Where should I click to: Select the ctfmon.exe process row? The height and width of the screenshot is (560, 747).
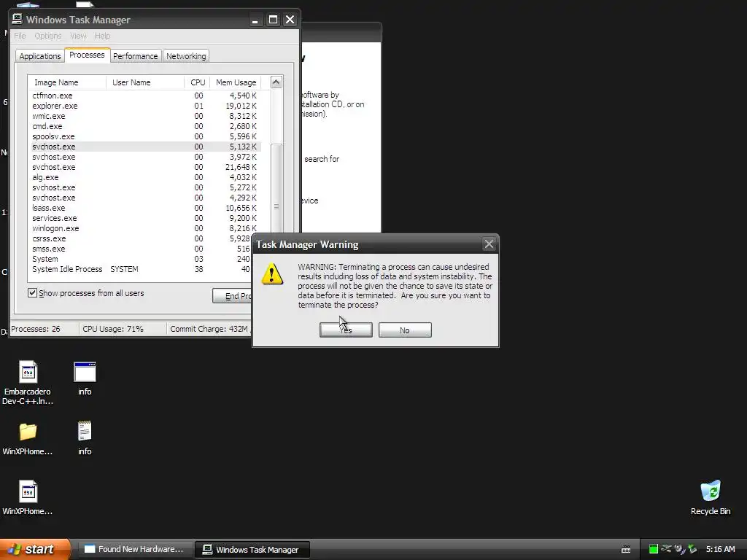pyautogui.click(x=146, y=96)
